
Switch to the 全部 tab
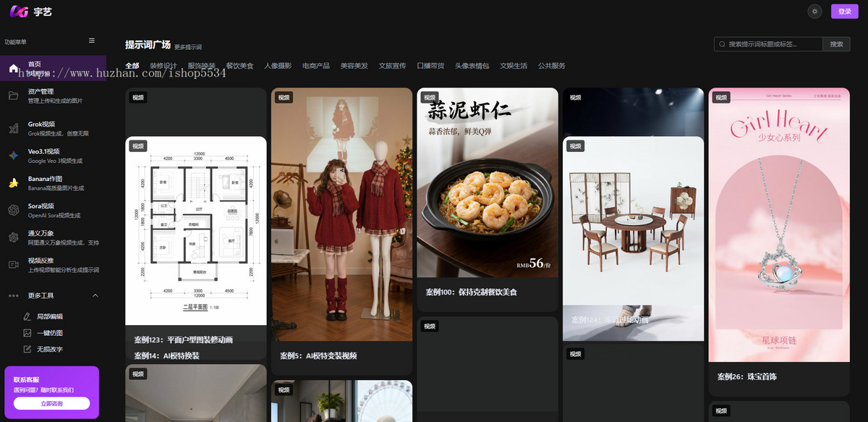pyautogui.click(x=132, y=66)
